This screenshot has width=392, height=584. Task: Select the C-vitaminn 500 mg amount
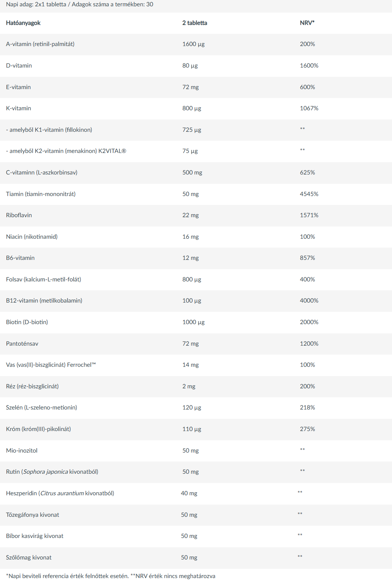(192, 173)
